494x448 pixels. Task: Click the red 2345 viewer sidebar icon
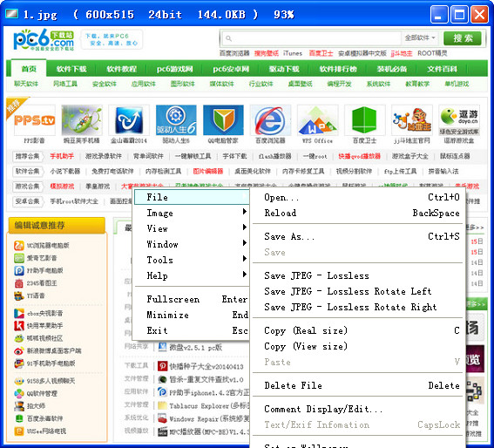click(19, 283)
